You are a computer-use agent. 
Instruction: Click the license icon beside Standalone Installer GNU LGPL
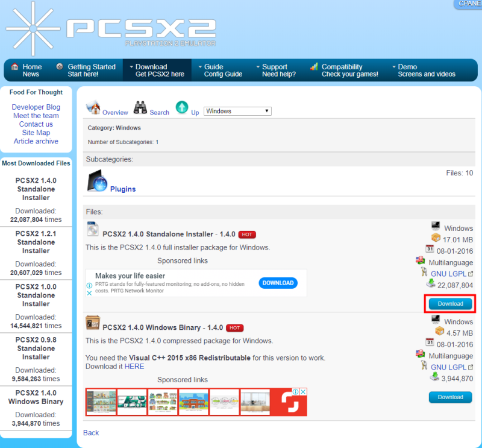(424, 272)
